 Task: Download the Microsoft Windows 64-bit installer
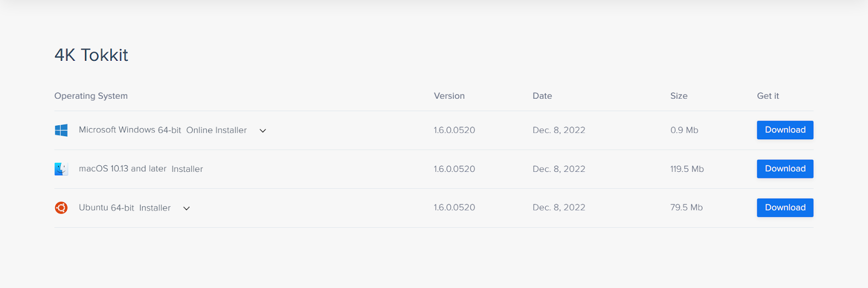click(x=785, y=130)
